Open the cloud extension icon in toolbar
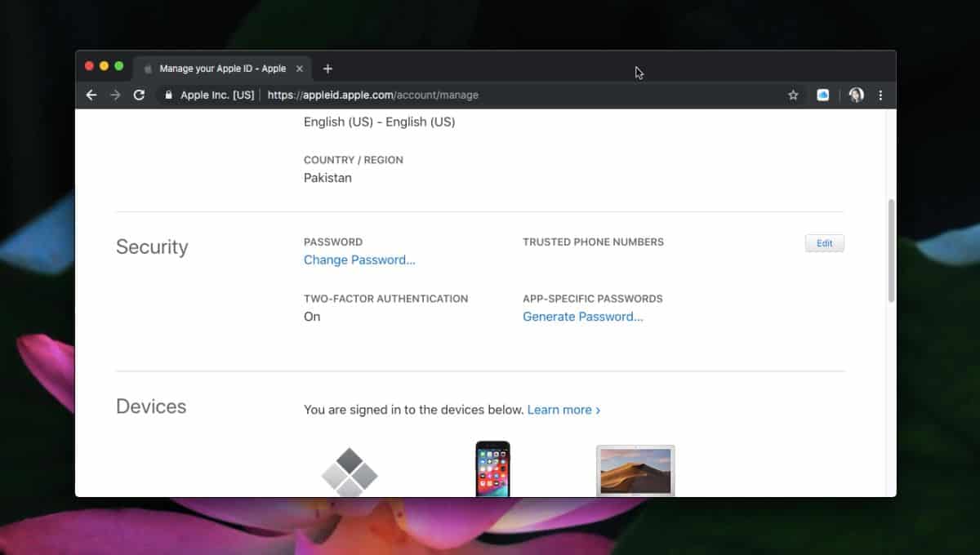980x555 pixels. pos(823,95)
